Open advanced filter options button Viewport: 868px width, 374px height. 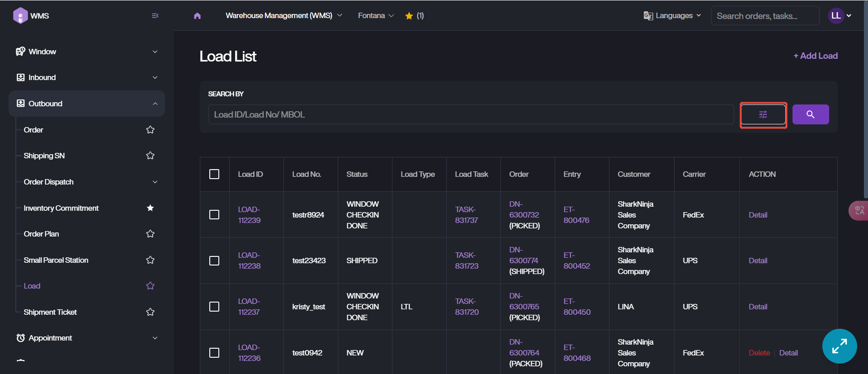[x=763, y=115]
